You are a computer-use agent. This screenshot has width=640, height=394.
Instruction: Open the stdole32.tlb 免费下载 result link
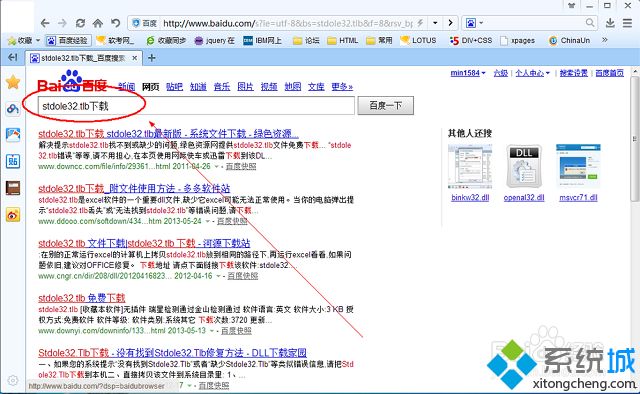point(82,298)
